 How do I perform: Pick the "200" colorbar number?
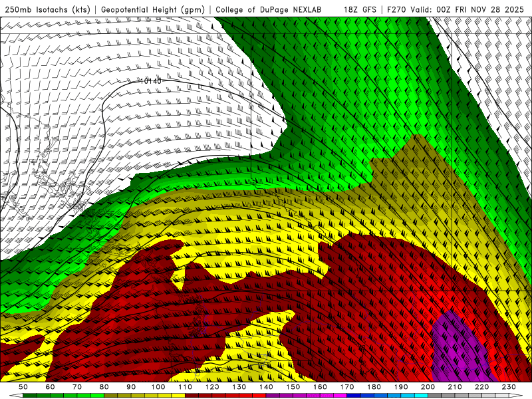tap(428, 387)
